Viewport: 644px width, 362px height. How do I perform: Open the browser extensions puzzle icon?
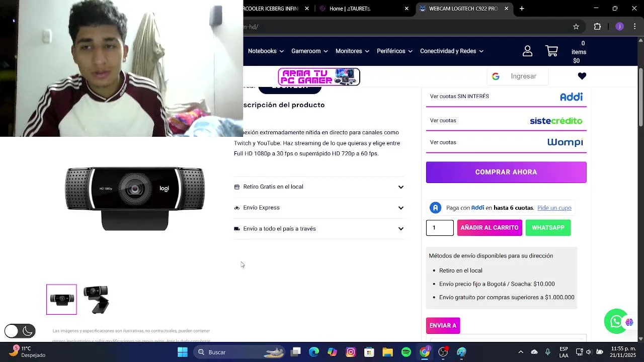tap(598, 27)
